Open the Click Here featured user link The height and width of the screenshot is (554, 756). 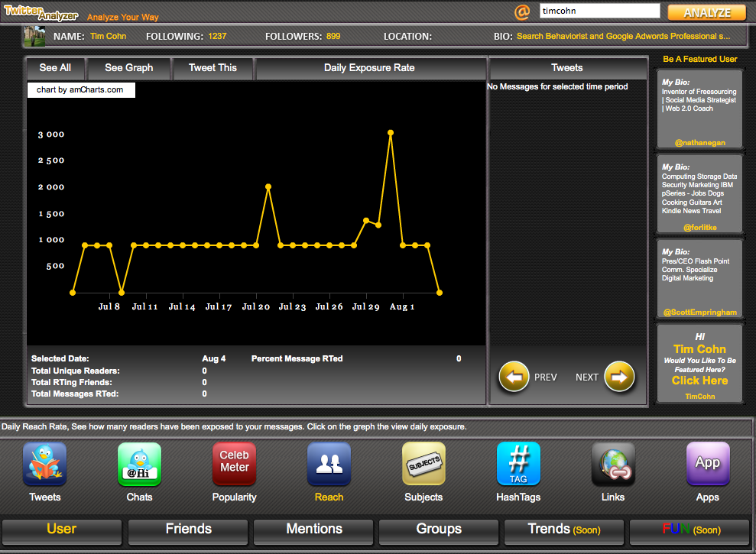pyautogui.click(x=699, y=381)
